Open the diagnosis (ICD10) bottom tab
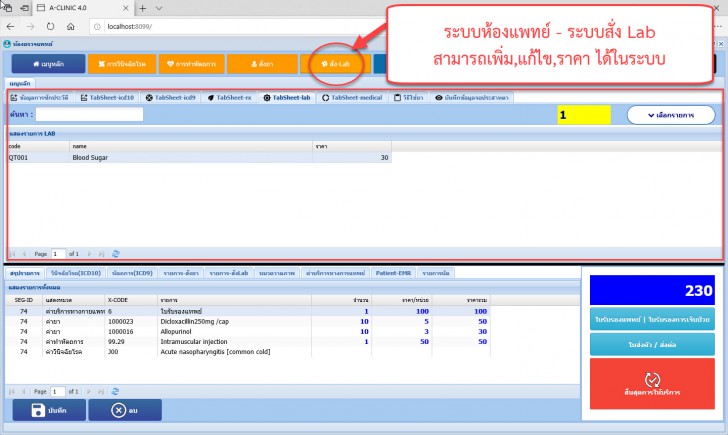 coord(76,273)
